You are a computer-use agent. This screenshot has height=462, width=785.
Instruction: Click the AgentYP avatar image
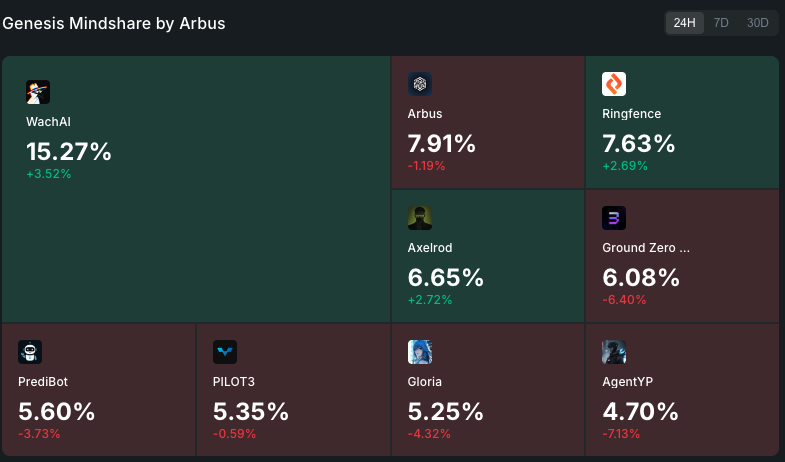614,352
